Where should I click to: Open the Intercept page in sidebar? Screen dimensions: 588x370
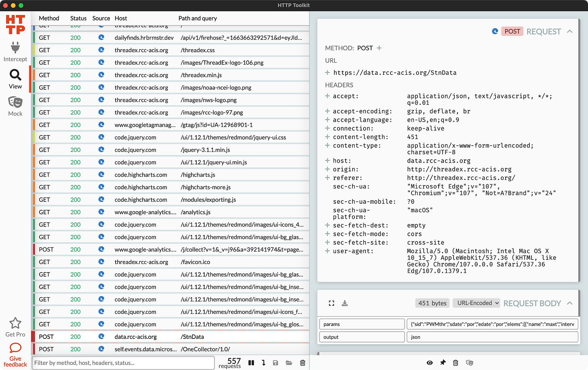(15, 52)
